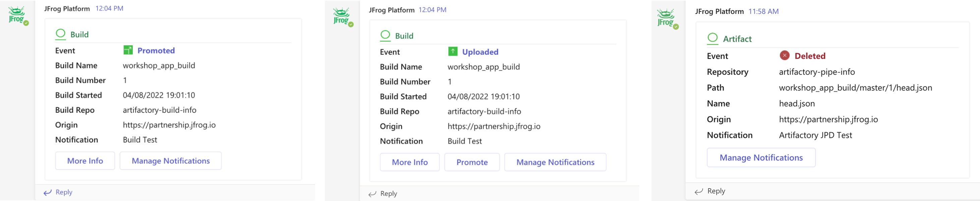Click the Uploaded event link

coord(480,52)
